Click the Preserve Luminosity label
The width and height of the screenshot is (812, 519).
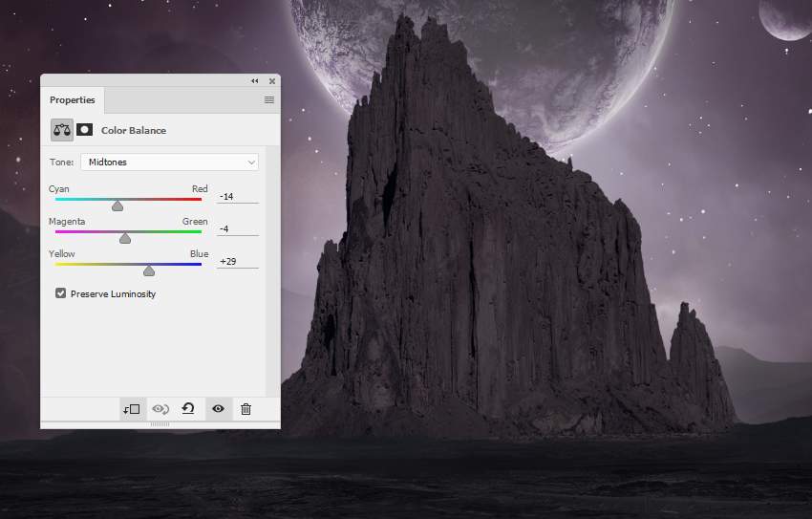pos(114,294)
